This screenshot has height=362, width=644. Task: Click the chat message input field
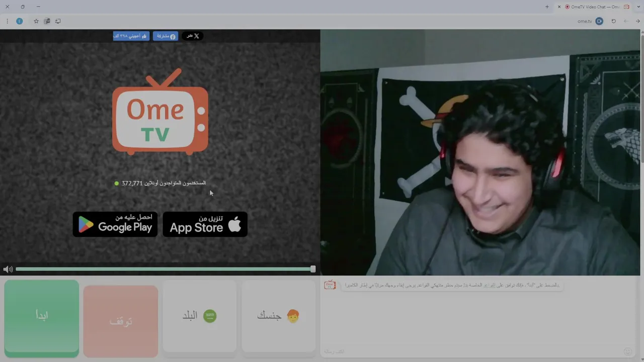pyautogui.click(x=470, y=351)
